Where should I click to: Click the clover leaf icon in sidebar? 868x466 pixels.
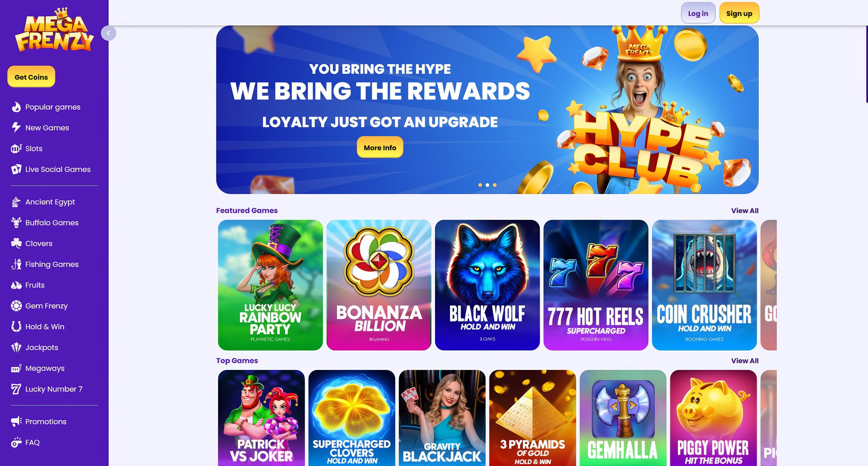click(x=16, y=243)
